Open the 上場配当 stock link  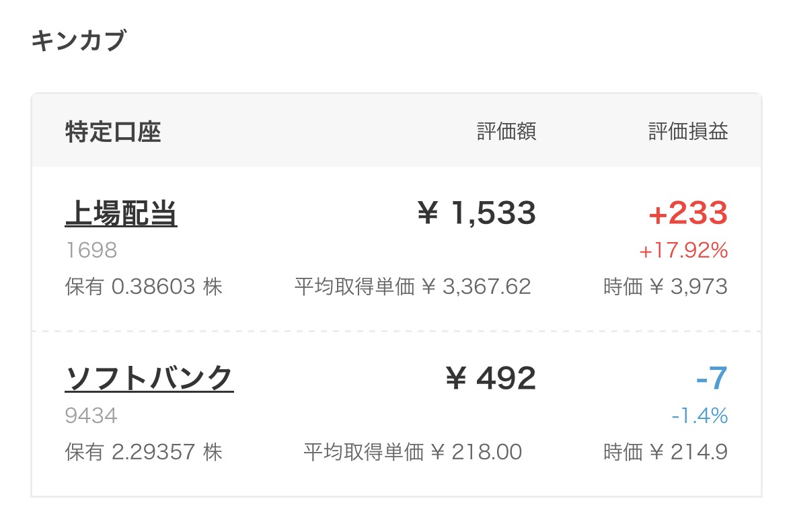click(x=121, y=214)
